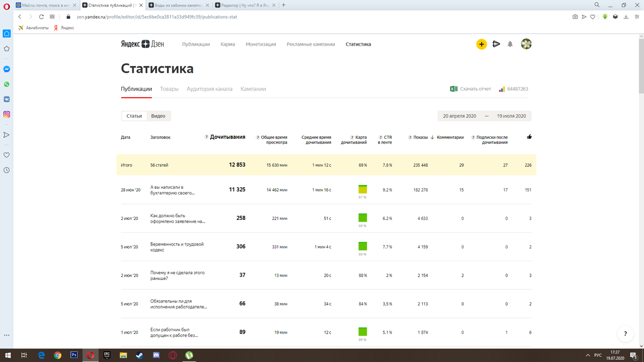Open Opera extensions cube icon

tap(615, 17)
